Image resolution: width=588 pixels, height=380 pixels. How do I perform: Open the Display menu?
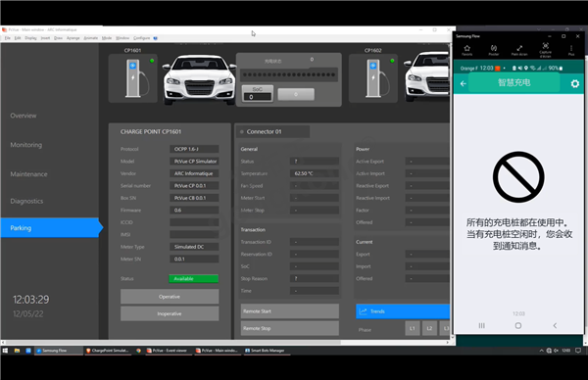coord(30,38)
